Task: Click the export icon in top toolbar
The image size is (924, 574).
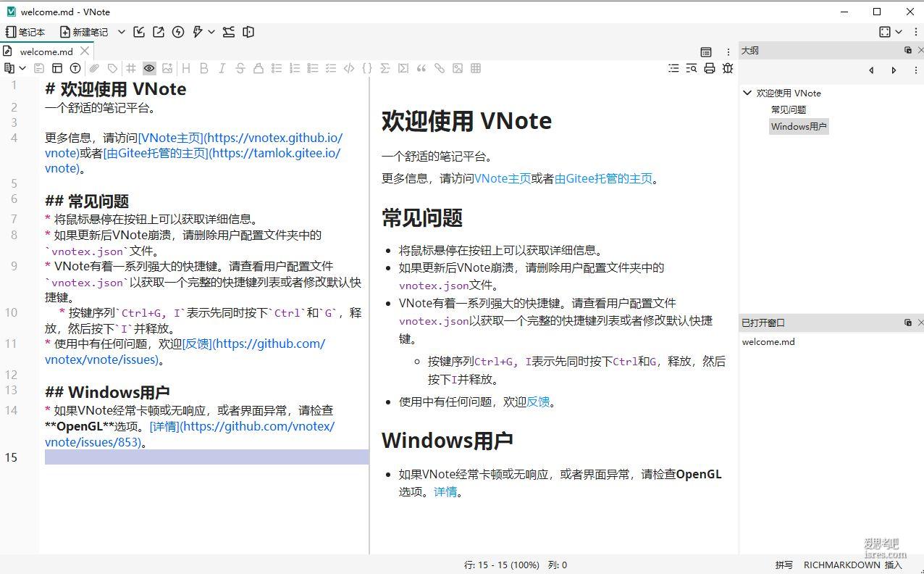Action: (159, 32)
